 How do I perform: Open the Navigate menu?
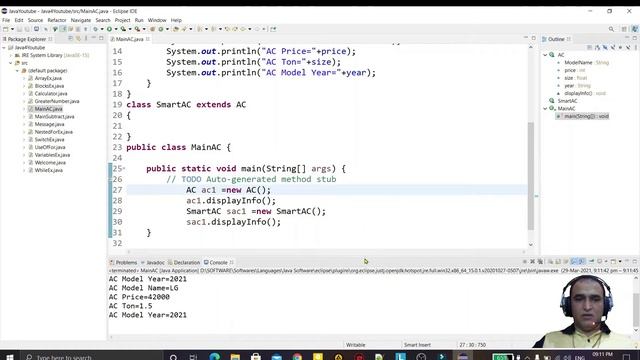[x=81, y=20]
